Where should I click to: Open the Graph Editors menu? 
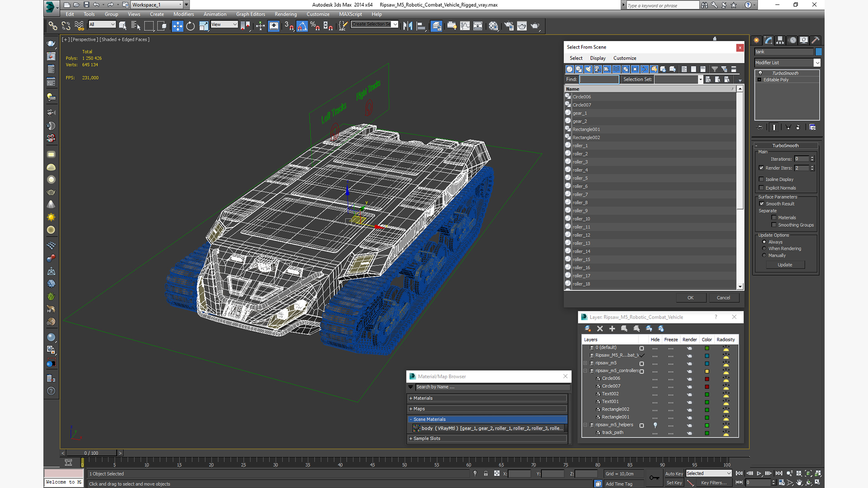[250, 14]
